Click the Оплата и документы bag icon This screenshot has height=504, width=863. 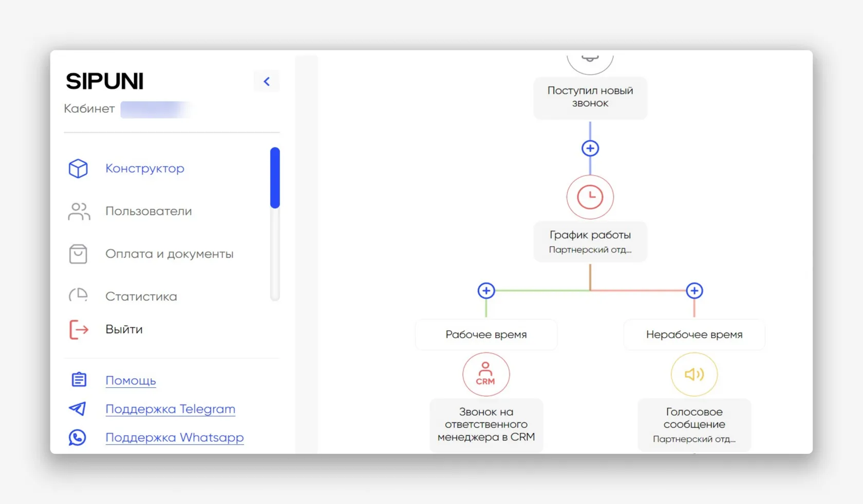click(78, 254)
